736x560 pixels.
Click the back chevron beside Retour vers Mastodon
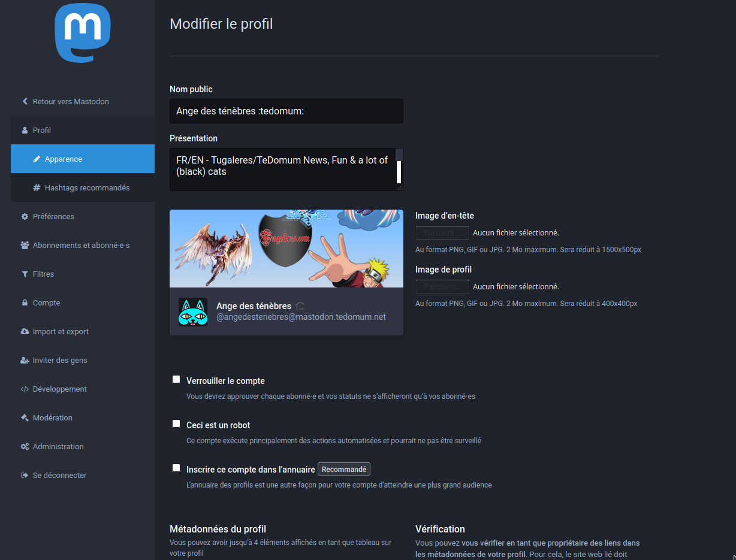(25, 102)
